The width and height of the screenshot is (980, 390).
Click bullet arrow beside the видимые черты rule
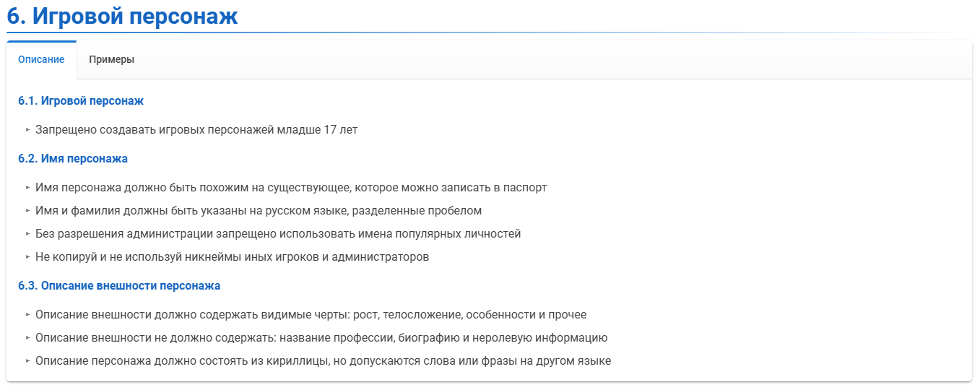(27, 315)
